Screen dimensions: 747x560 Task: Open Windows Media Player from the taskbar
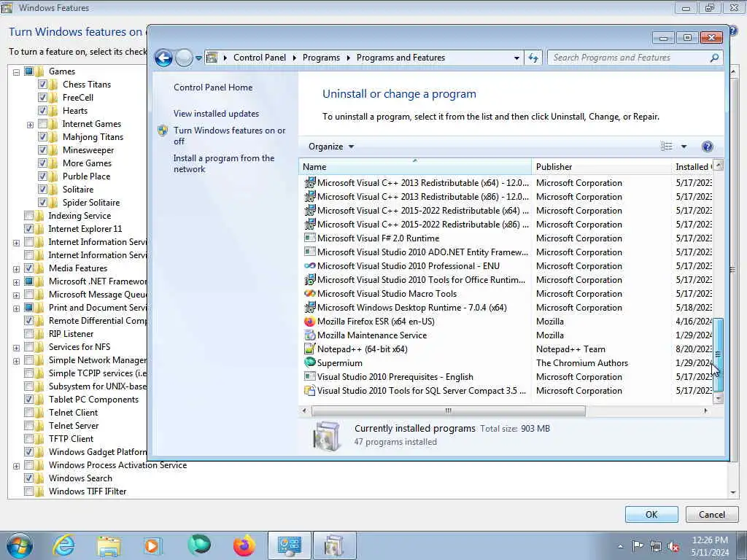coord(153,545)
